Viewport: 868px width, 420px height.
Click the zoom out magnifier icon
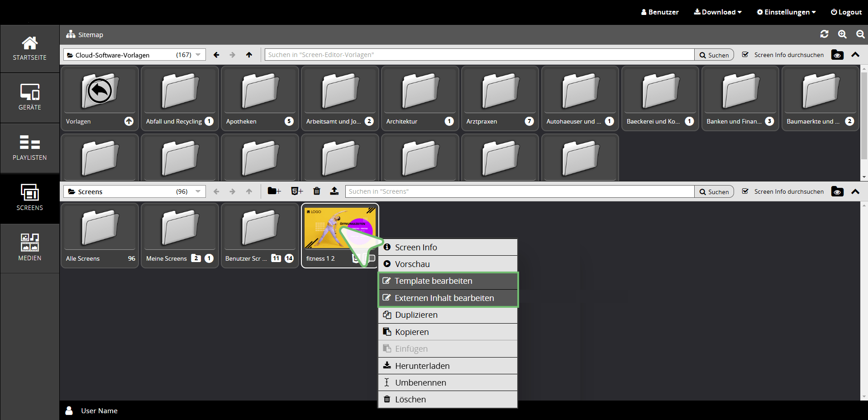point(860,34)
